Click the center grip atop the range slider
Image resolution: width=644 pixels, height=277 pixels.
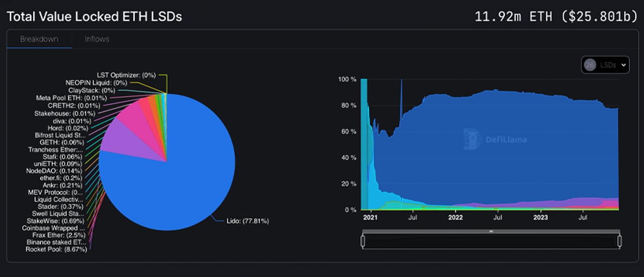tap(491, 231)
